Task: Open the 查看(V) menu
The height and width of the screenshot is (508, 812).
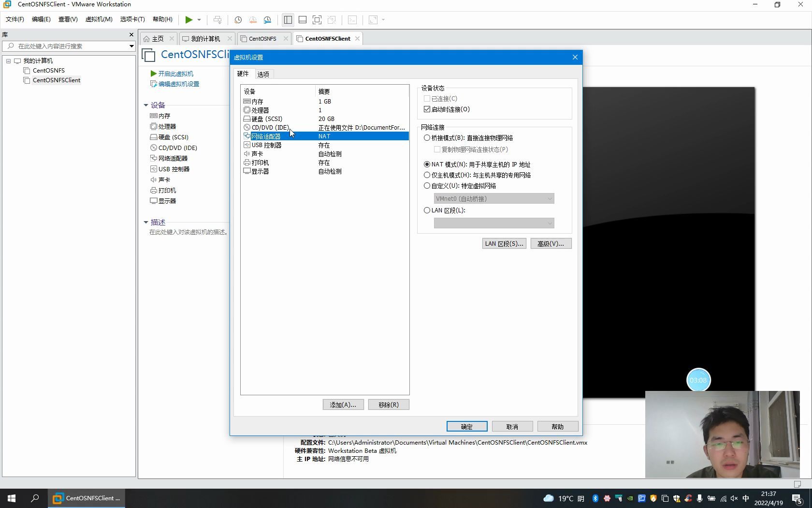Action: click(68, 19)
